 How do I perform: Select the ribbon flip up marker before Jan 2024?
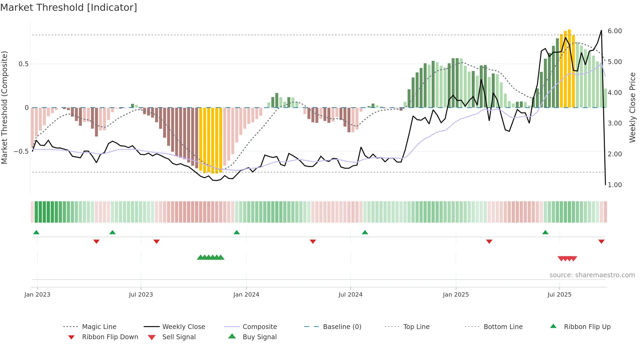[x=237, y=232]
